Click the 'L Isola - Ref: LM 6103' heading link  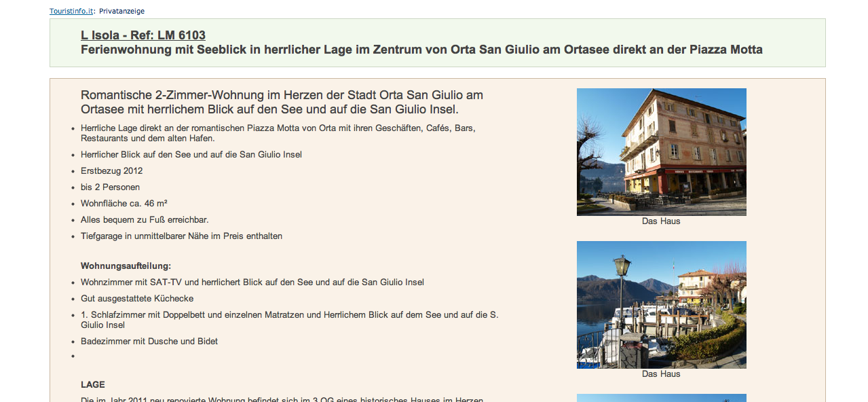143,35
